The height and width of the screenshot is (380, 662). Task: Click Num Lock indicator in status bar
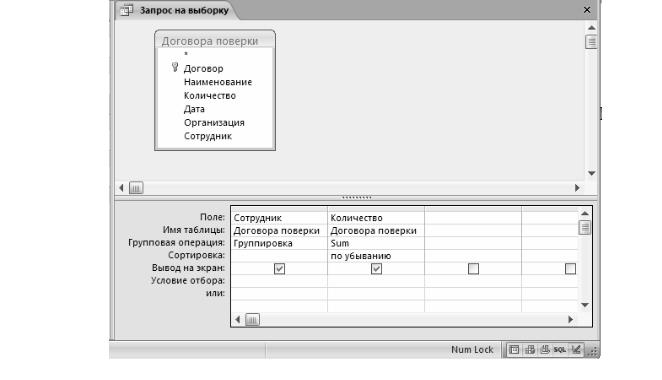[472, 350]
